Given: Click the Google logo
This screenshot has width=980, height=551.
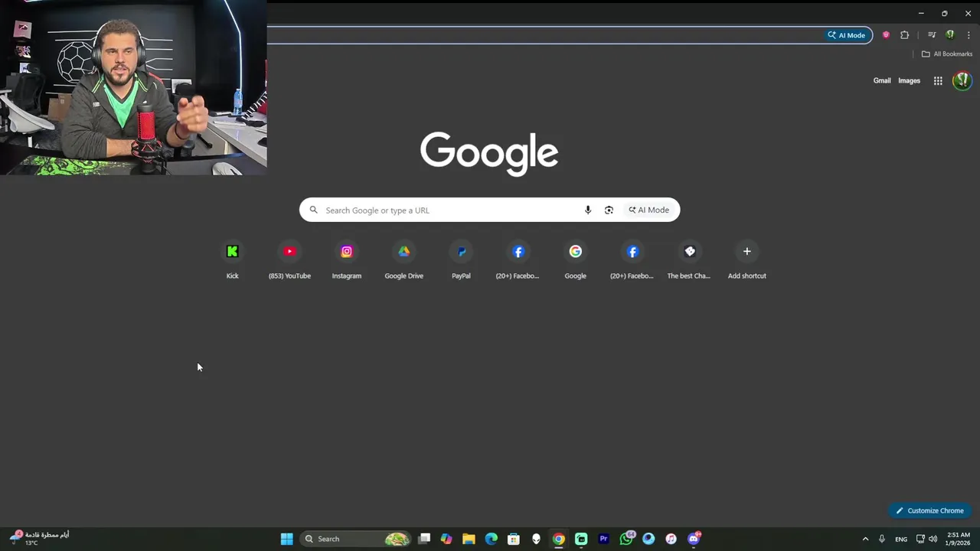Looking at the screenshot, I should click(x=489, y=153).
